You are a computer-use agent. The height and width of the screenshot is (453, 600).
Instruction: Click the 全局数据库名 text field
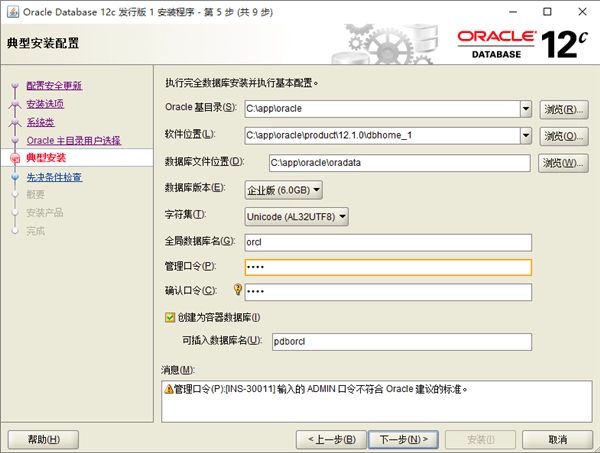click(x=388, y=241)
